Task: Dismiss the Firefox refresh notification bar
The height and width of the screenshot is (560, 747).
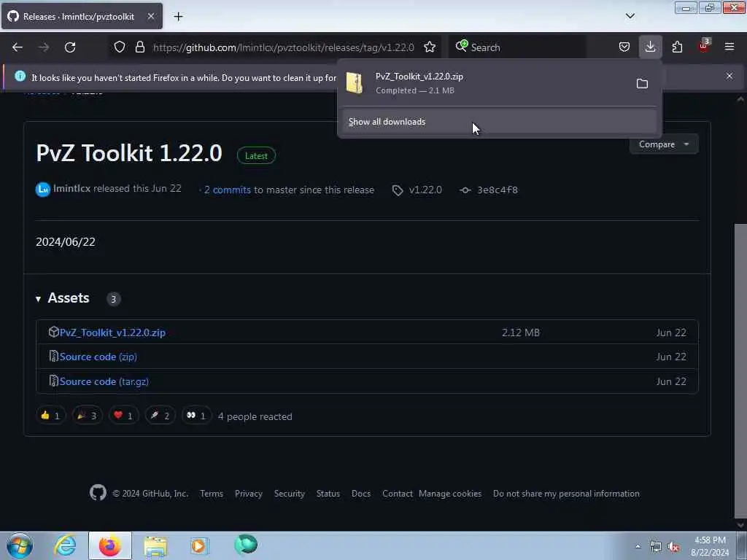Action: [x=729, y=76]
